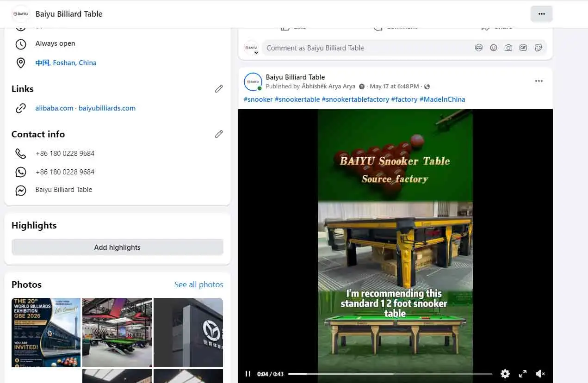Viewport: 588px width, 383px height.
Task: Click the clock icon beside Always open
Action: [21, 44]
